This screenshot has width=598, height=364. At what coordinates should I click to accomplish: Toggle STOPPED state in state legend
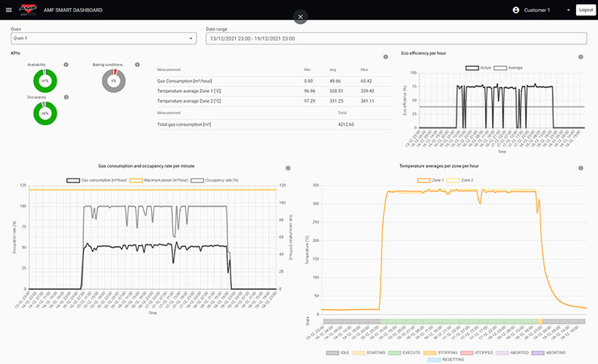(x=477, y=353)
